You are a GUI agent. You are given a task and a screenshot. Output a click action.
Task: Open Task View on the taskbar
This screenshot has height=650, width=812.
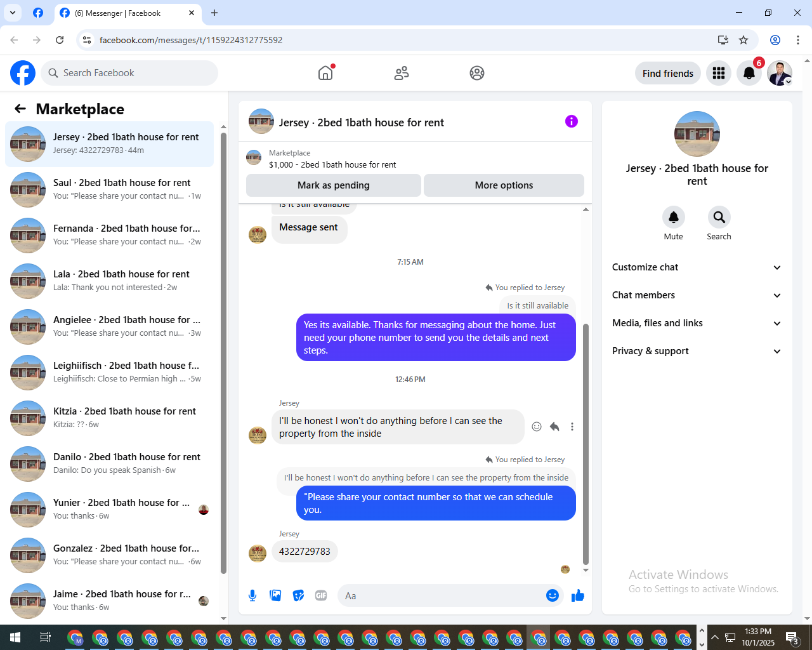tap(46, 637)
